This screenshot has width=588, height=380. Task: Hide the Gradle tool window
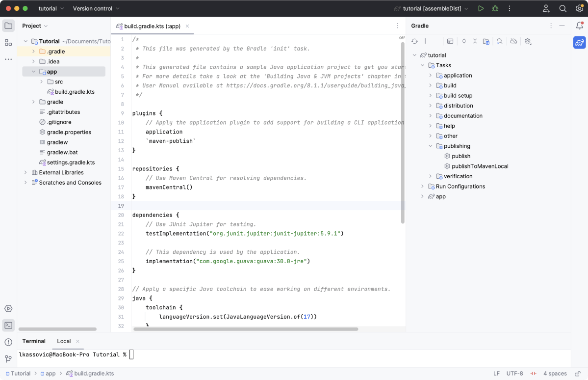(x=562, y=26)
